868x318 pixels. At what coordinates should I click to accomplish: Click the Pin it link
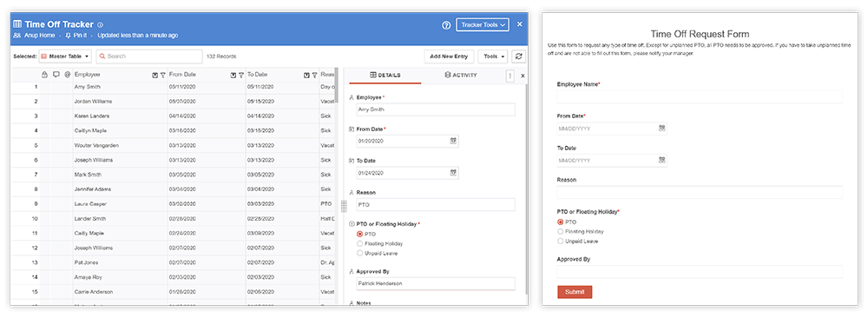point(81,35)
